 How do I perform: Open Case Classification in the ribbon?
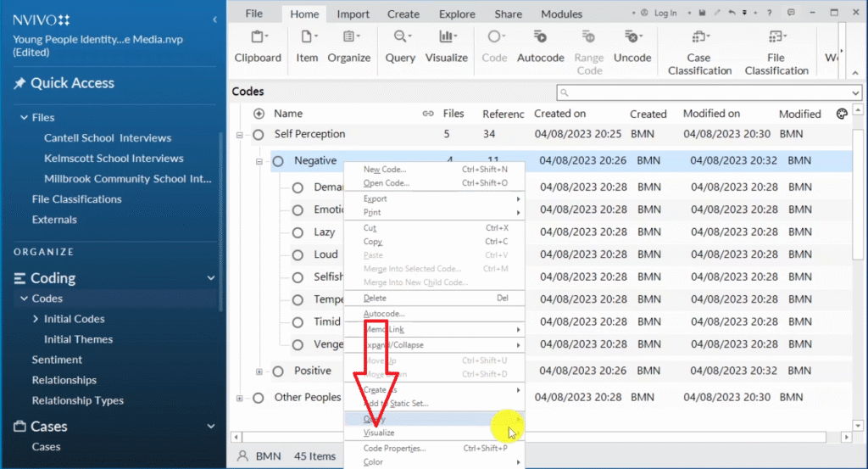click(699, 38)
